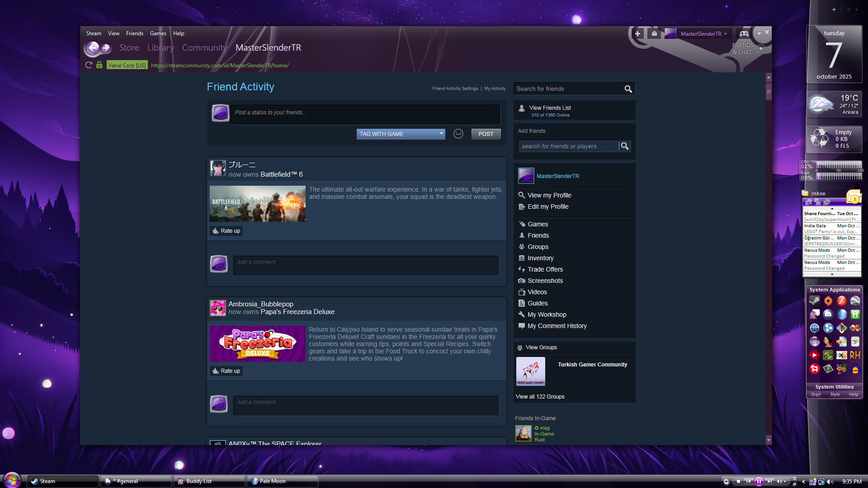Rate up the Battlefield 6 activity

click(226, 231)
